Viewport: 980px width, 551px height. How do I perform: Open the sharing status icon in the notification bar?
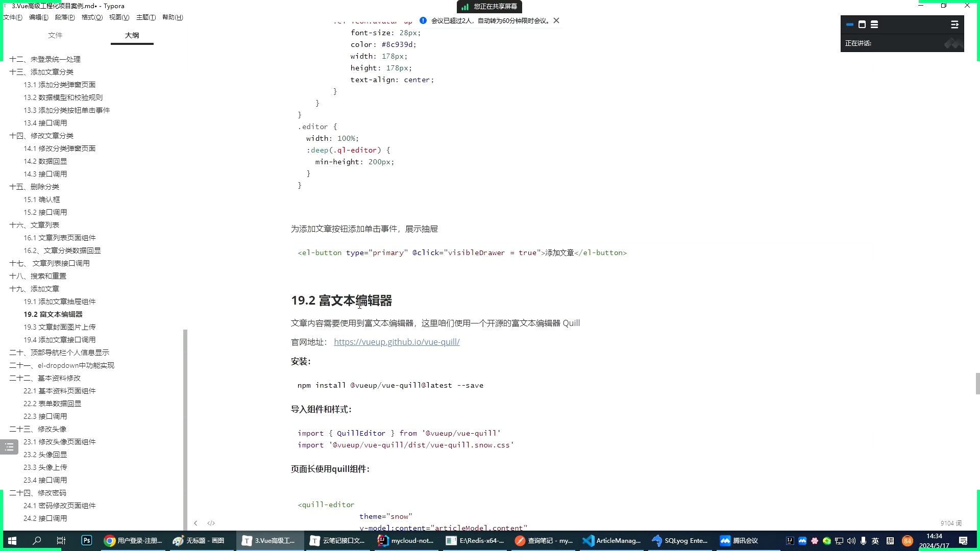[x=465, y=7]
